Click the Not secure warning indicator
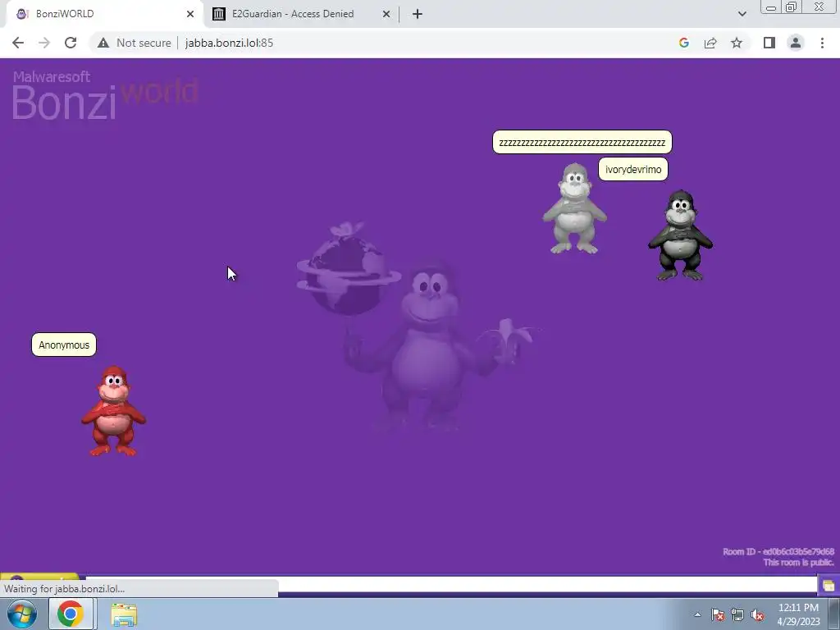This screenshot has width=840, height=630. (135, 43)
